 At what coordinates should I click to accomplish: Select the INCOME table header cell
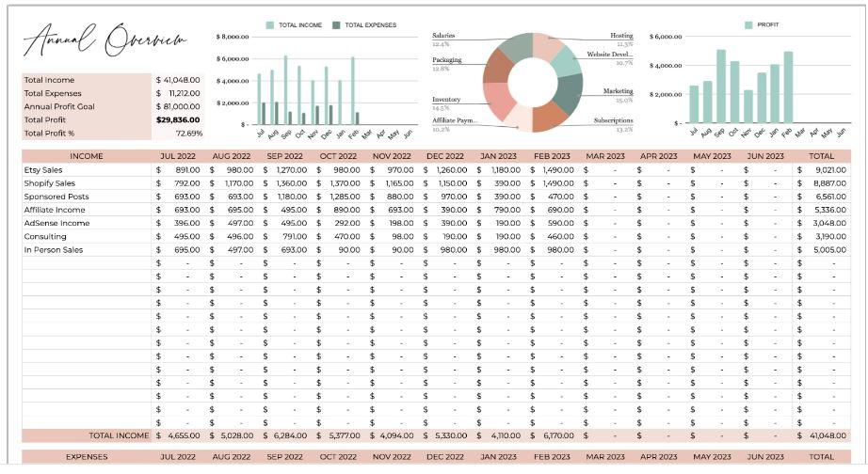[87, 156]
